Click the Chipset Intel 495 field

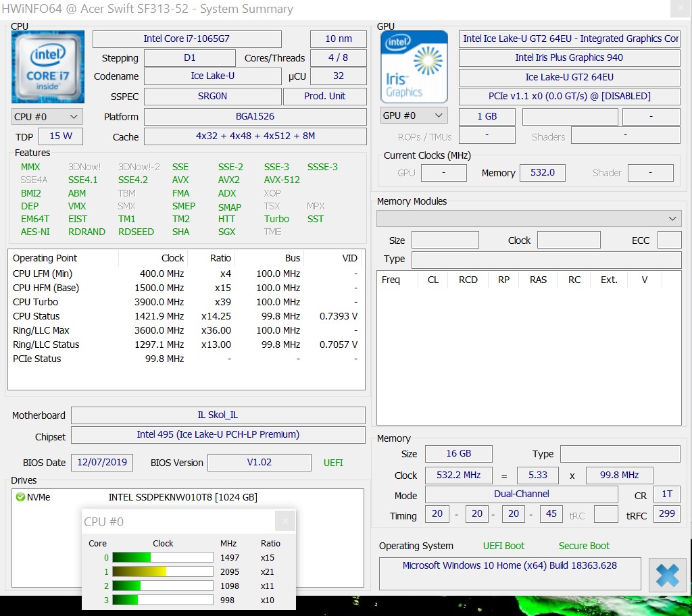click(x=218, y=434)
